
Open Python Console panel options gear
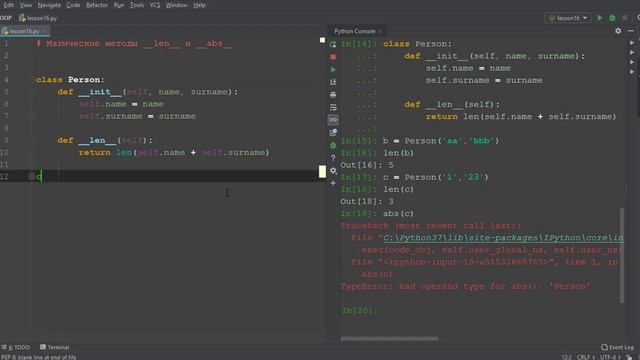(x=618, y=31)
